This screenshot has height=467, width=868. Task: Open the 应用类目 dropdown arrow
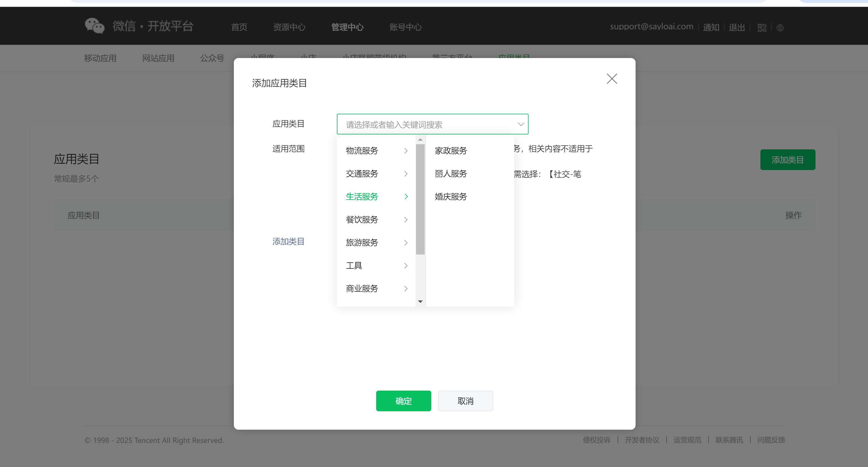521,124
